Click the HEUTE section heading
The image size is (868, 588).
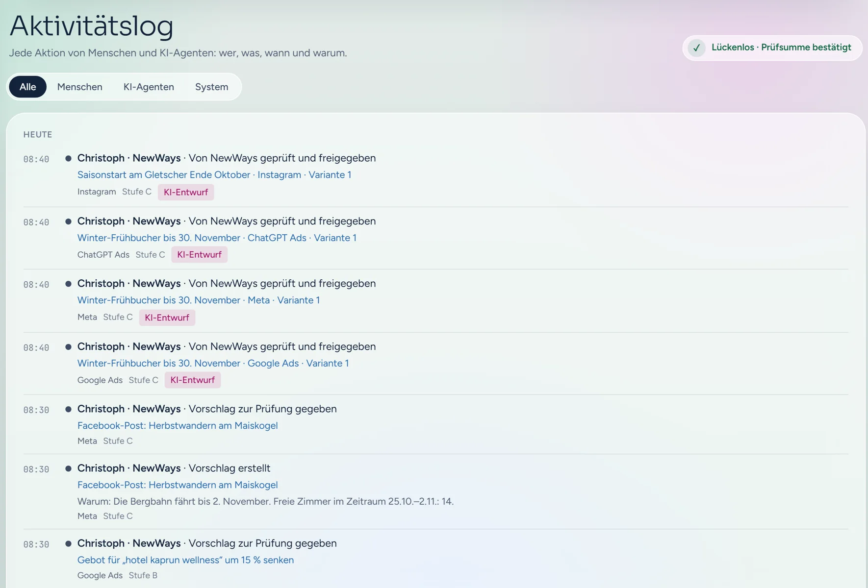tap(38, 135)
